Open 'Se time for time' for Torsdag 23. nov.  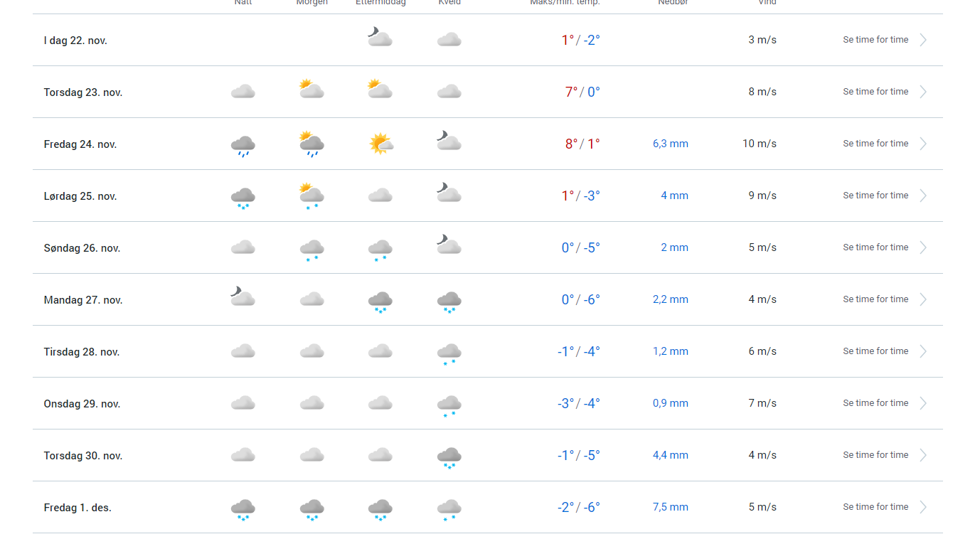tap(875, 92)
